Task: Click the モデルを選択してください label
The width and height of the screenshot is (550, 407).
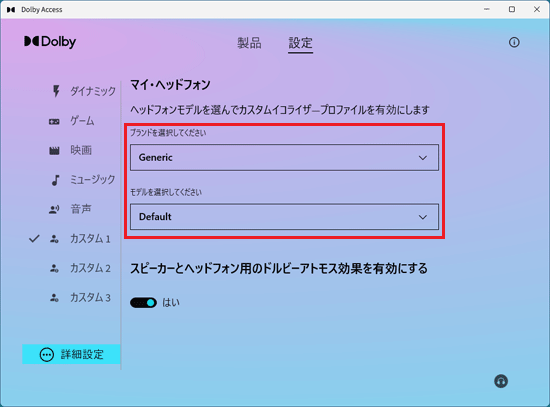Action: pos(166,192)
